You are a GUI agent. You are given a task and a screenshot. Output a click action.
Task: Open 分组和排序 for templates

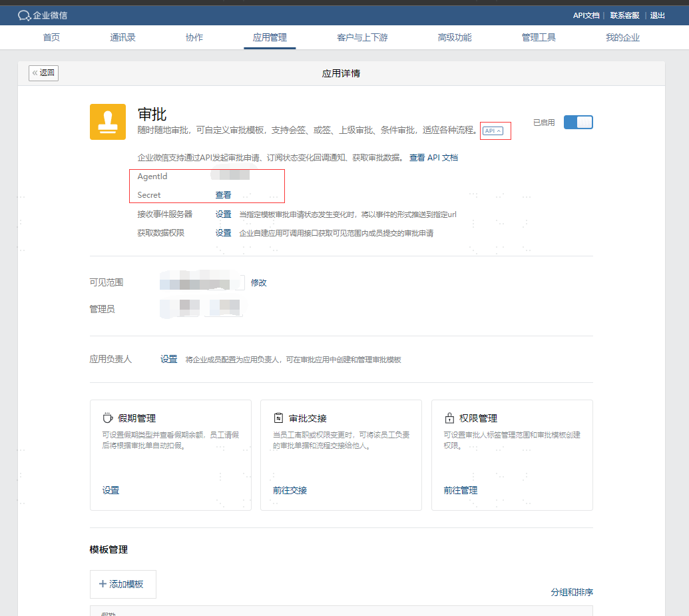point(572,592)
